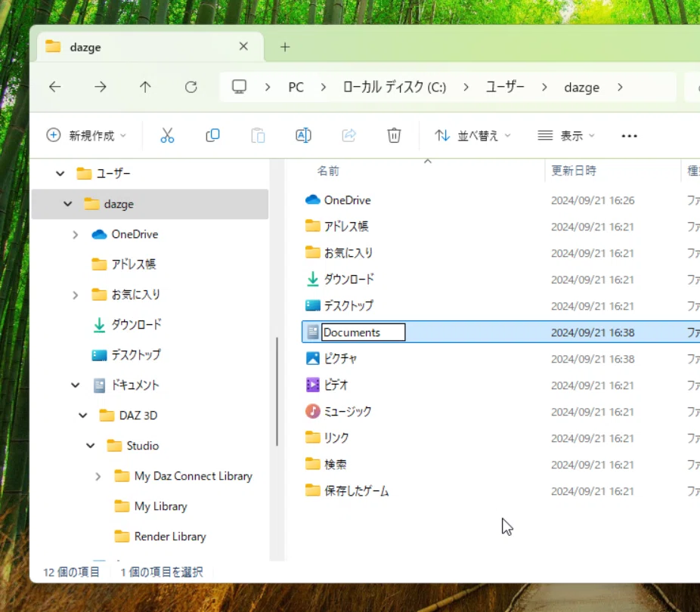Screen dimensions: 700x612
Task: Click the Cut scissors icon
Action: click(x=167, y=135)
